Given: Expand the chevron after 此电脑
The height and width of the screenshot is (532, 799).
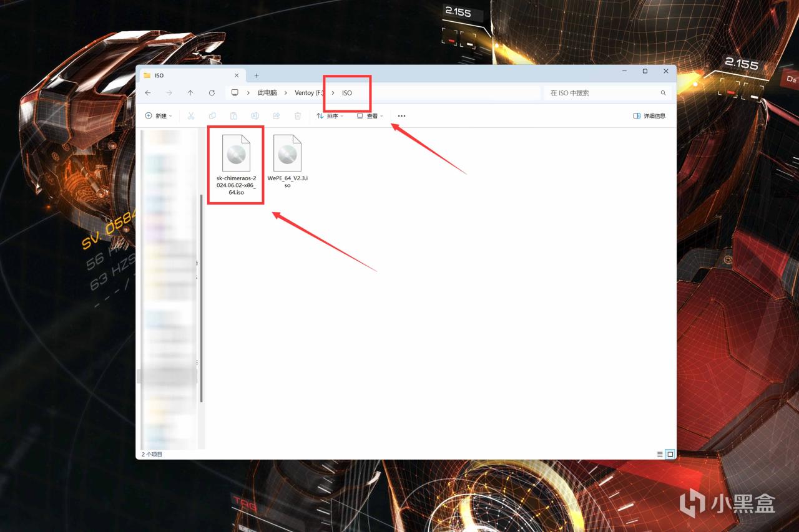Looking at the screenshot, I should pyautogui.click(x=285, y=93).
